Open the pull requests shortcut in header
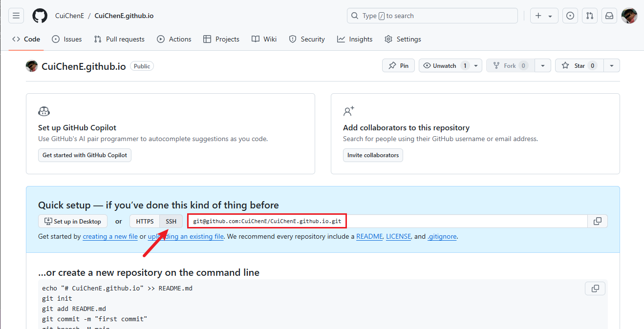This screenshot has width=644, height=329. [590, 16]
